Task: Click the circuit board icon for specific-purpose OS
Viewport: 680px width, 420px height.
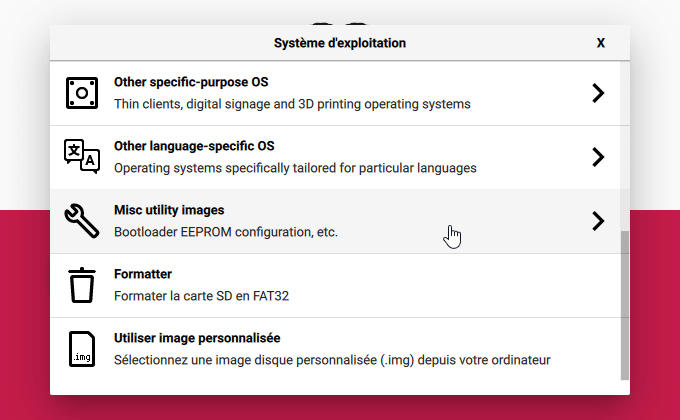Action: tap(82, 93)
